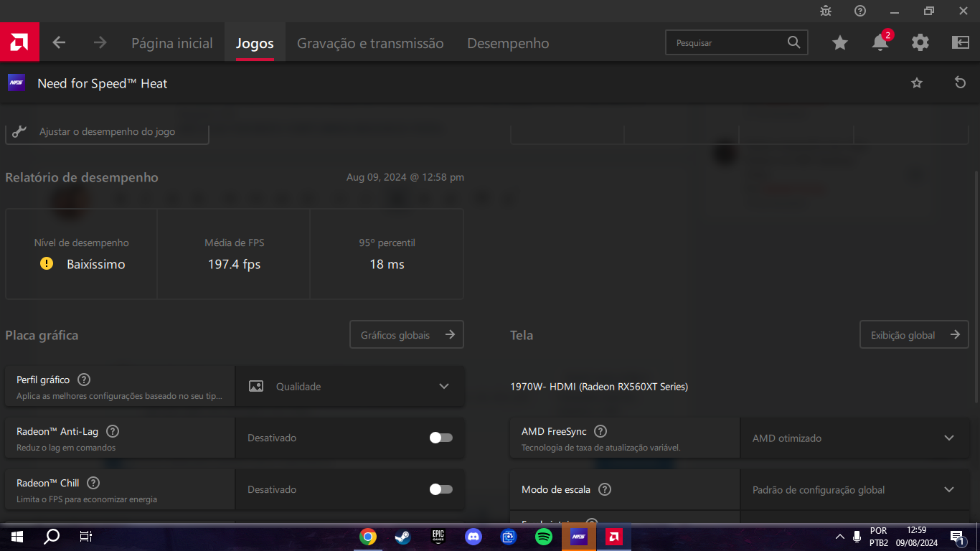Viewport: 980px width, 551px height.
Task: Click the AMD logo home icon
Action: click(x=19, y=42)
